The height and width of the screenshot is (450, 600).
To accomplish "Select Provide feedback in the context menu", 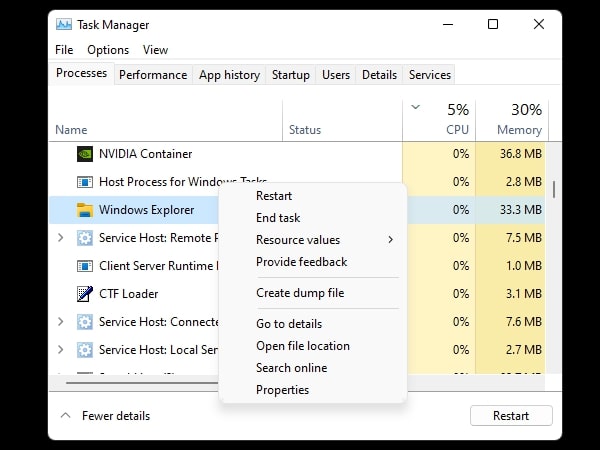I will 302,262.
